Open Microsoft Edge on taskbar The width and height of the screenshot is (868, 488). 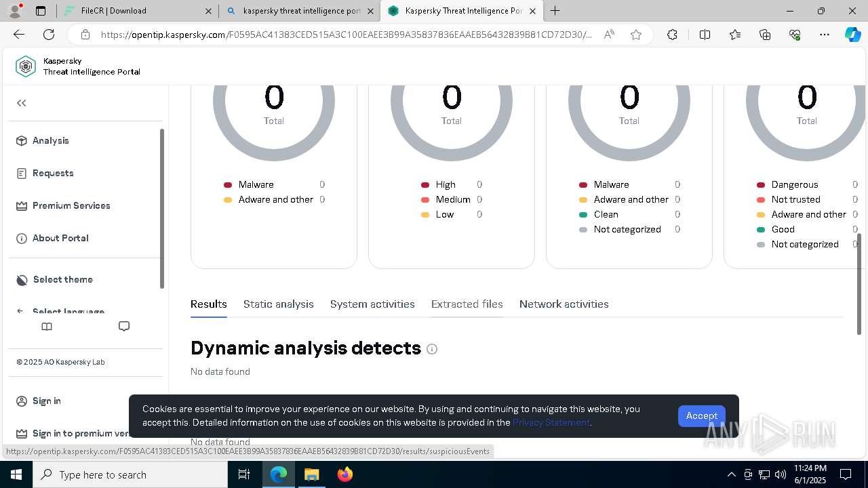coord(279,474)
